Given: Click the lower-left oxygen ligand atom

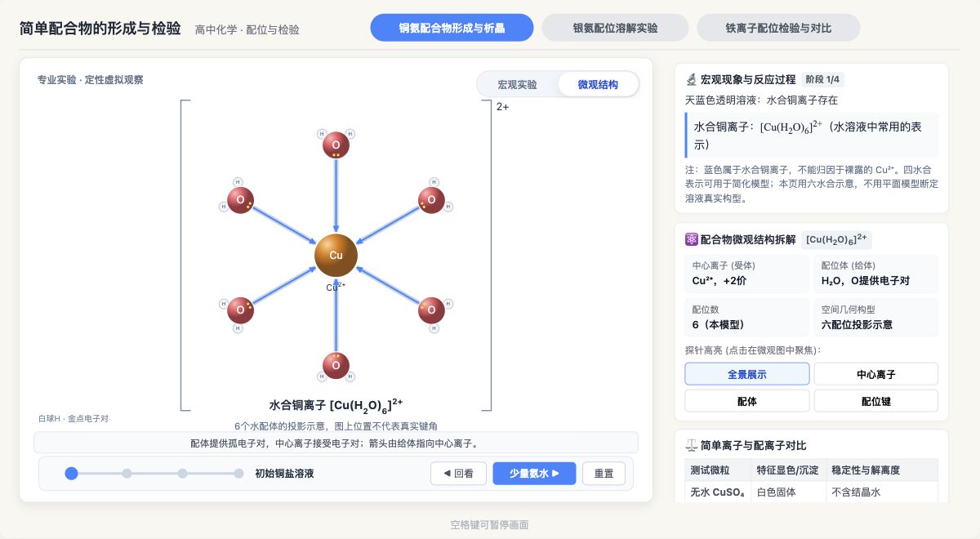Looking at the screenshot, I should coord(240,310).
